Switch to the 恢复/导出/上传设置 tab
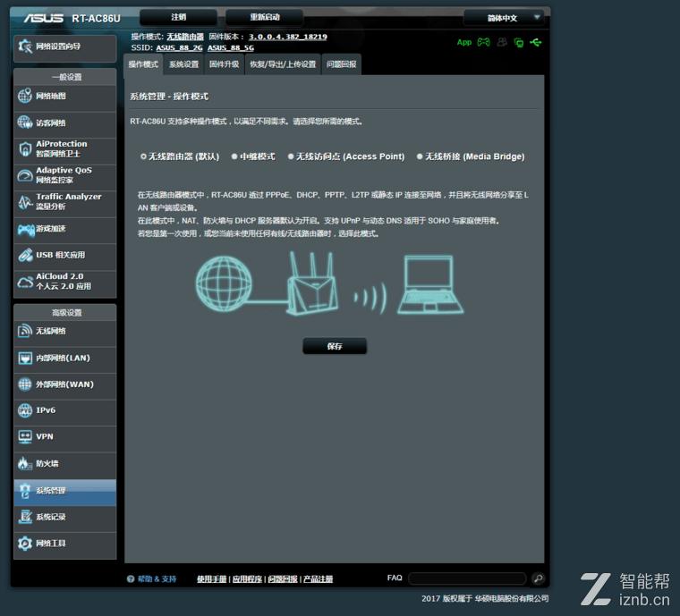The image size is (680, 616). (x=283, y=64)
